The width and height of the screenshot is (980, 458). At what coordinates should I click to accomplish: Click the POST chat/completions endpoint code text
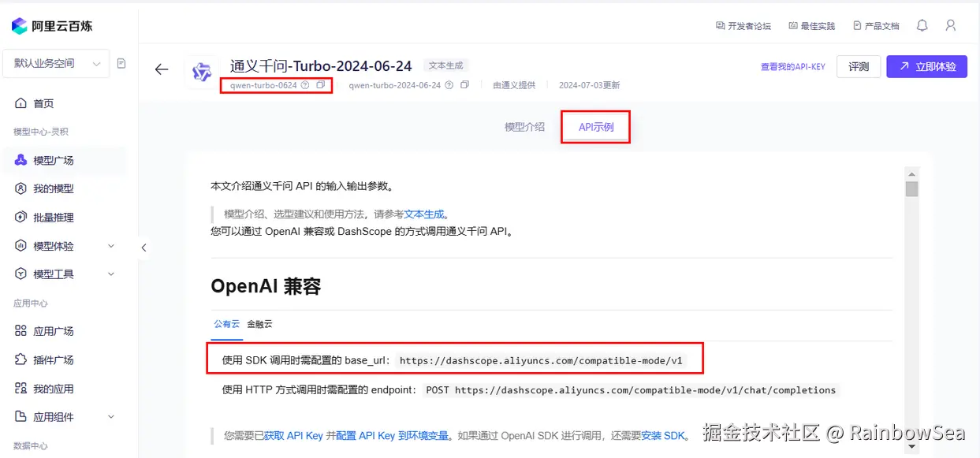tap(631, 390)
